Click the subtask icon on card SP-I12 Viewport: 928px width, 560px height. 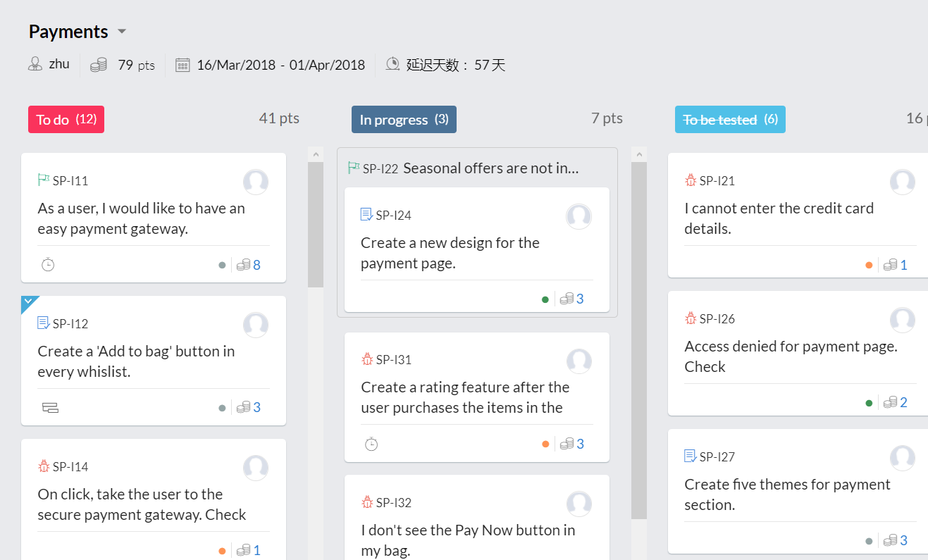pyautogui.click(x=50, y=407)
